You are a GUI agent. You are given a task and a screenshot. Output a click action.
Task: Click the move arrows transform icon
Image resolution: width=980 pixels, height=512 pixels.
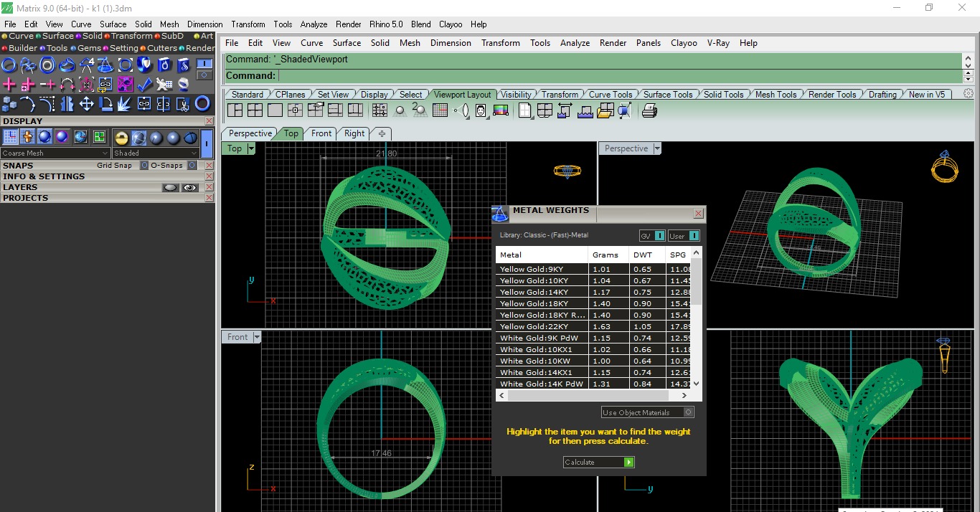pyautogui.click(x=86, y=104)
